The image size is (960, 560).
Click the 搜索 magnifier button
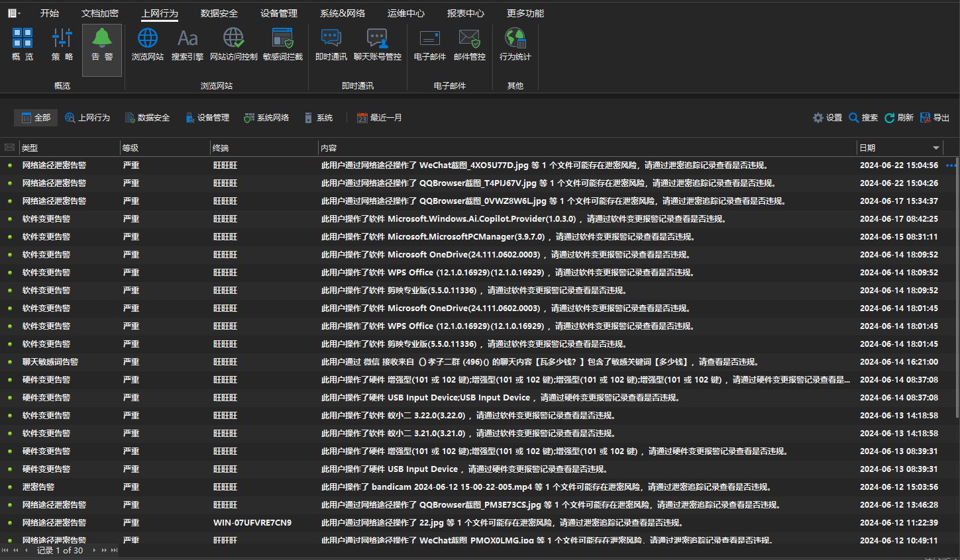863,118
